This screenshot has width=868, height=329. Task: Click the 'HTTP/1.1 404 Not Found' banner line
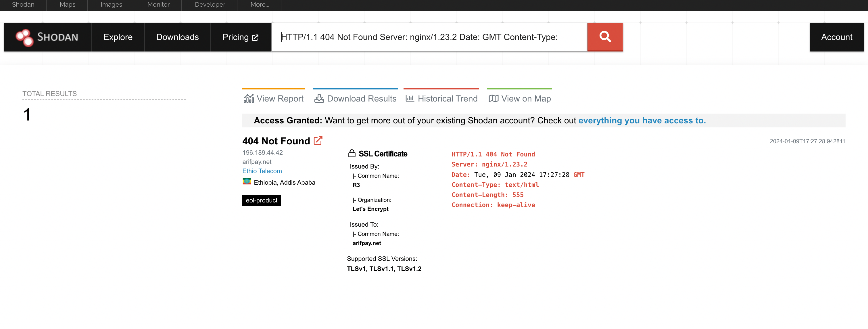pos(493,154)
